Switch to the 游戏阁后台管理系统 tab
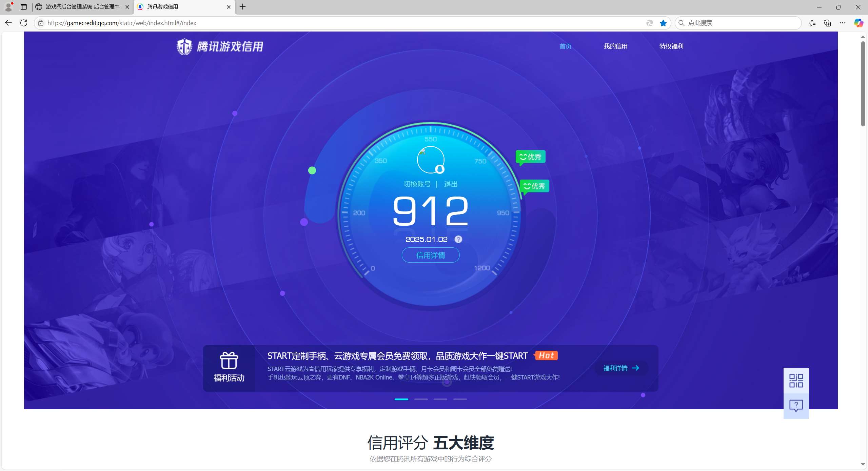Viewport: 868px width, 471px height. click(83, 7)
